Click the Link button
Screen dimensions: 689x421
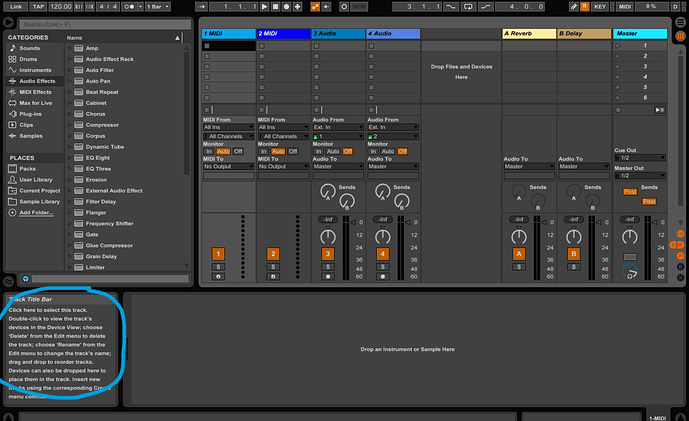[16, 7]
